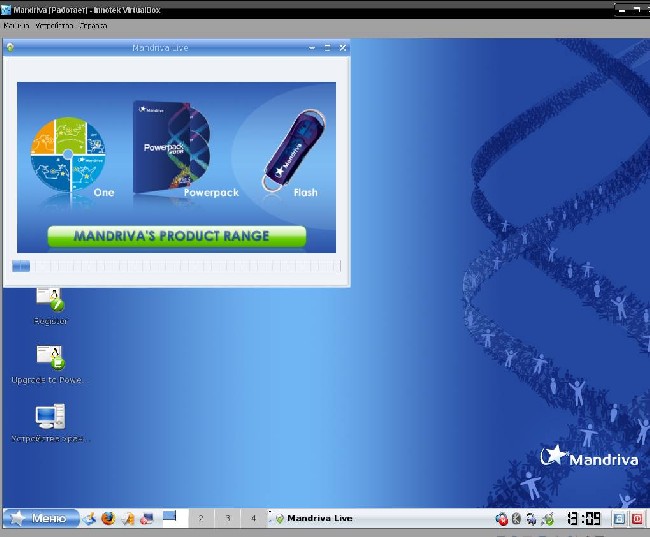The width and height of the screenshot is (650, 537).
Task: Switch to virtual desktop 1 in the pager
Action: 175,518
